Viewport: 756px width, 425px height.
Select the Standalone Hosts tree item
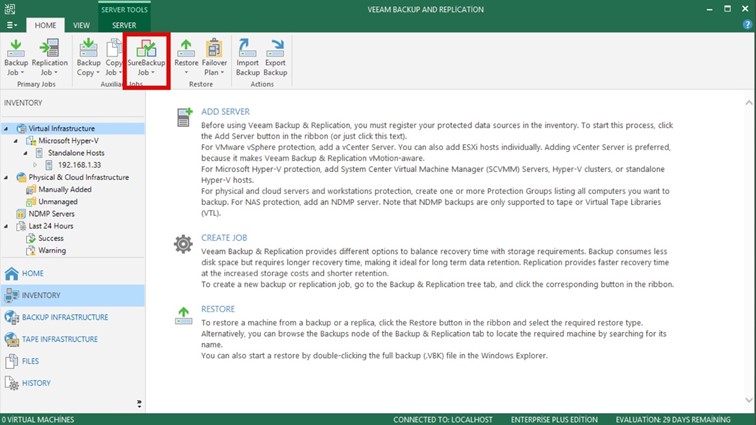point(76,153)
